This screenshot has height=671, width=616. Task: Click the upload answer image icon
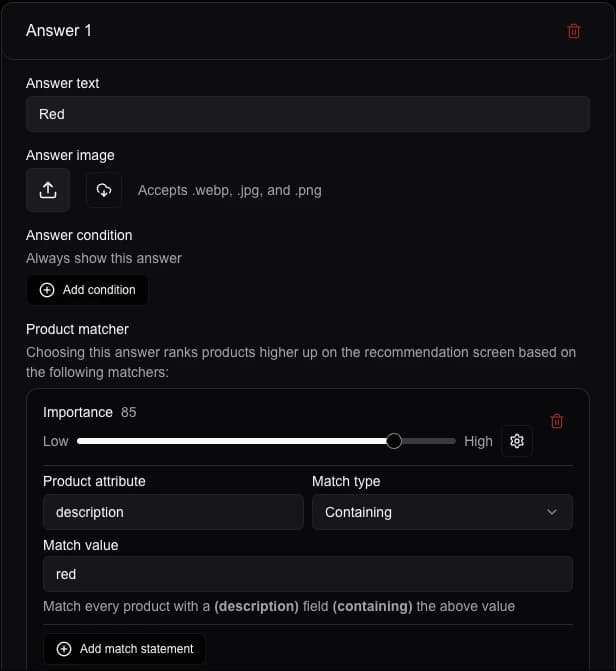pos(48,190)
